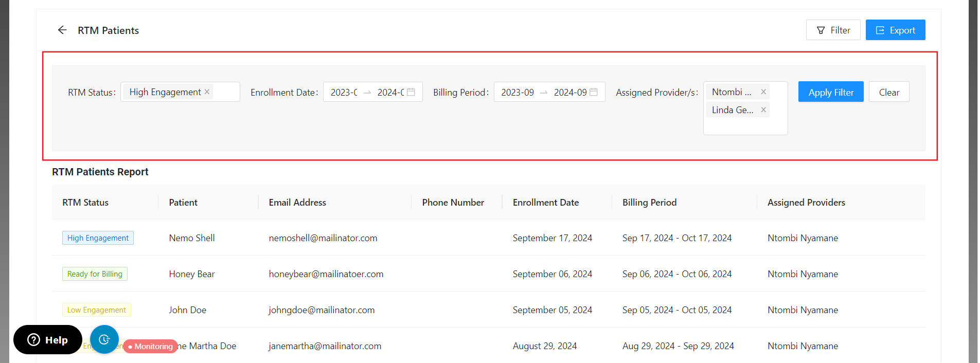Viewport: 980px width, 363px height.
Task: Select the Ready for Billing status badge
Action: (95, 274)
